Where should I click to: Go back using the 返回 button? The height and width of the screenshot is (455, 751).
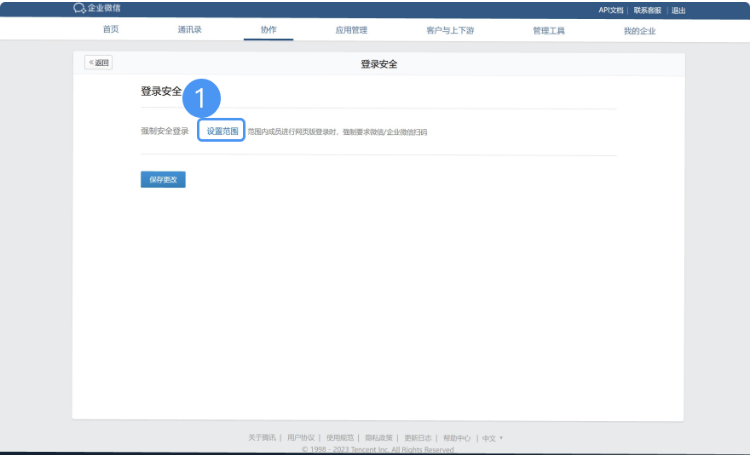point(98,63)
